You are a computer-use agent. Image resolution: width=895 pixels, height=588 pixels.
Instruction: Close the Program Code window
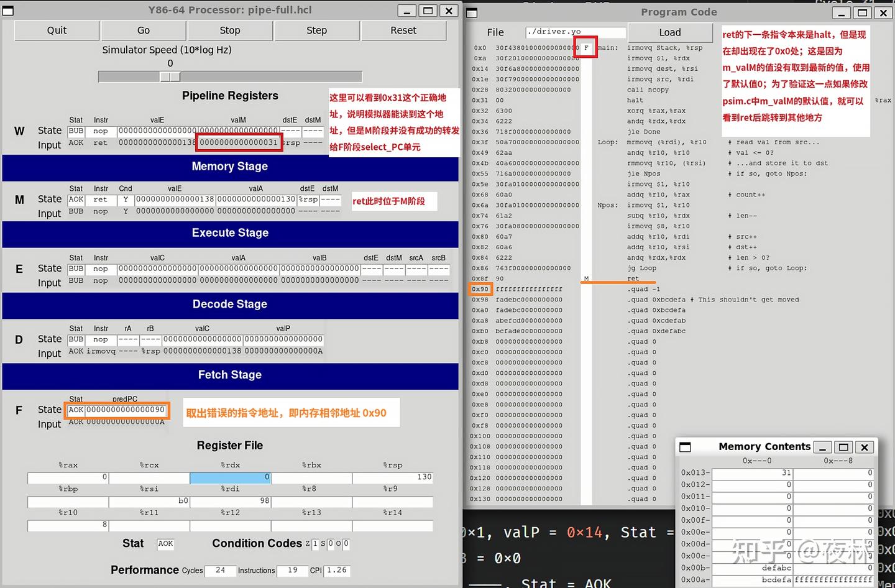[883, 12]
